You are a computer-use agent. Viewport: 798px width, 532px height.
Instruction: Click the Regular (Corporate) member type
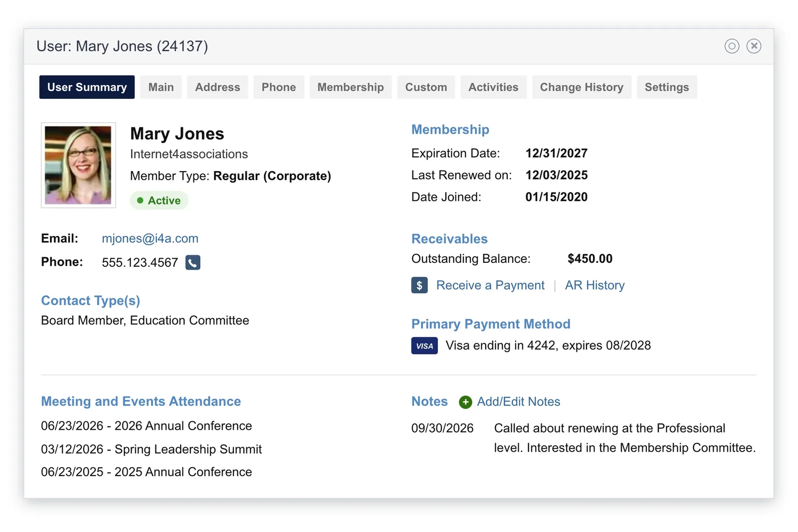[x=272, y=176]
